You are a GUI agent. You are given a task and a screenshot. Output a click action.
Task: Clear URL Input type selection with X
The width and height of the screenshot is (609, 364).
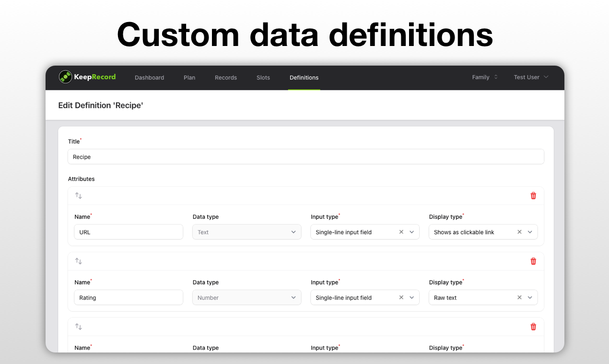[x=401, y=232]
